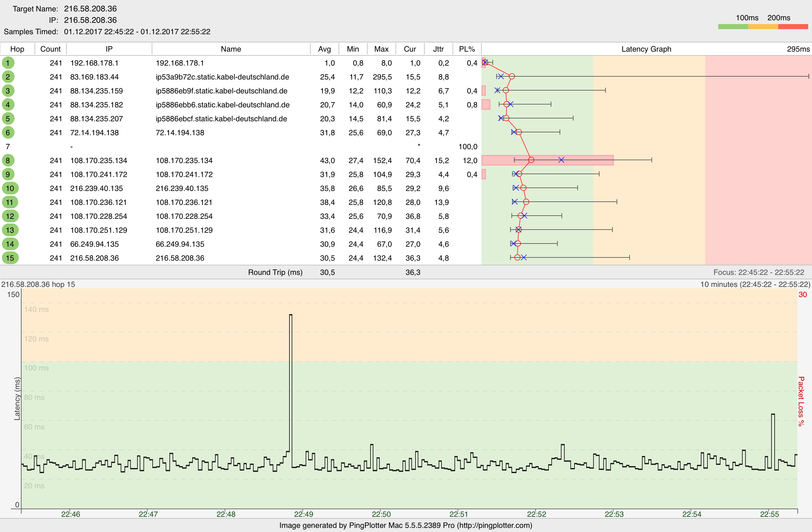Image resolution: width=812 pixels, height=532 pixels.
Task: Click the Focus: 22:45:22 - 22:55:22 label
Action: tap(759, 272)
